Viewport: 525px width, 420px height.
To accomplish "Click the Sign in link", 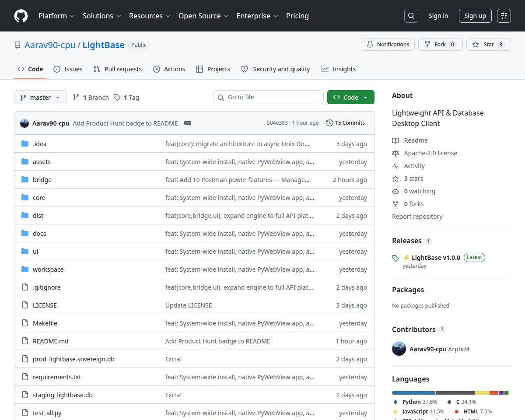I will [438, 16].
